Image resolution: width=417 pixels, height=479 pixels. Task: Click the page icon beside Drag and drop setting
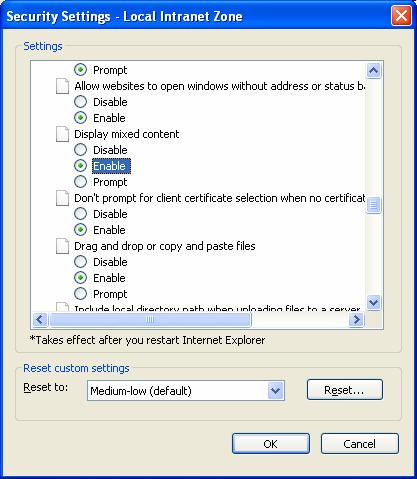point(62,246)
